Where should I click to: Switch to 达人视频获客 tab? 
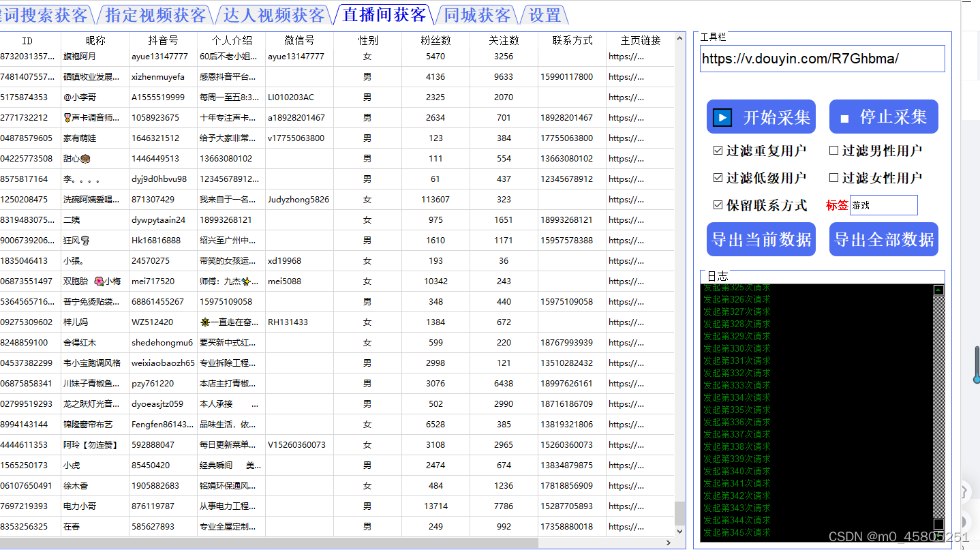(274, 15)
